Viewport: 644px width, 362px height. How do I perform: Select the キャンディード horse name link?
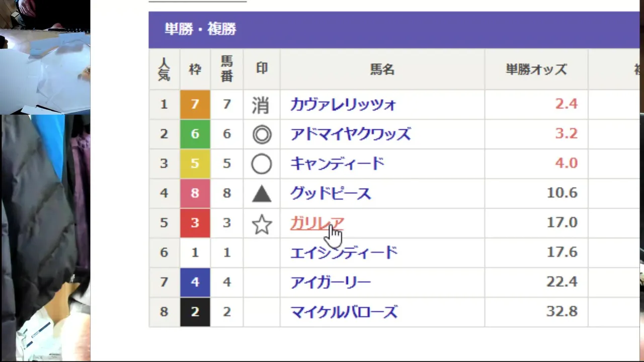[337, 164]
